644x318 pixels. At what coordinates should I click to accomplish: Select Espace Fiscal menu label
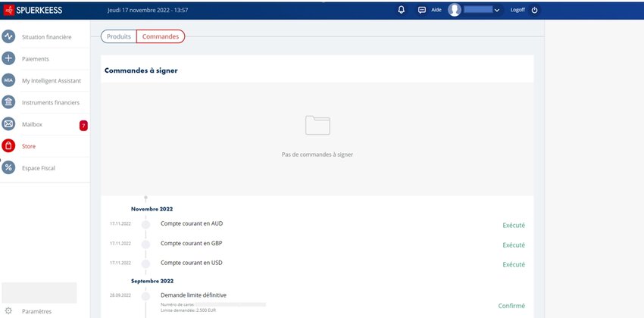(39, 168)
